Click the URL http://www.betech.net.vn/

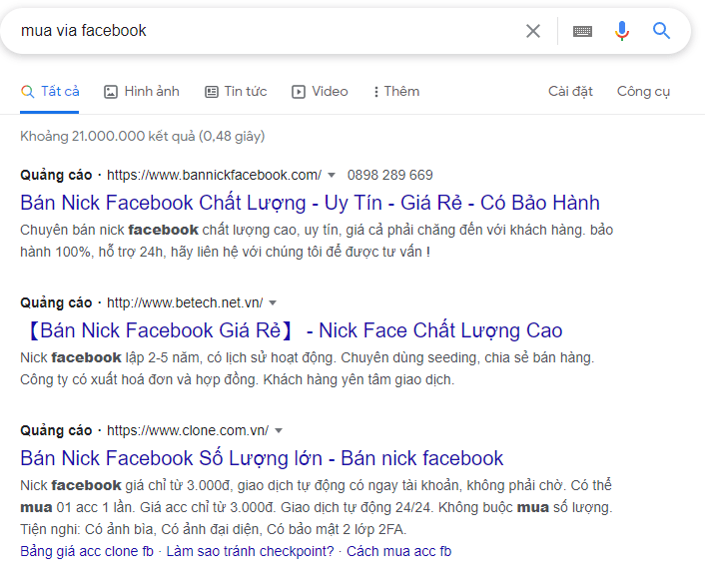tap(185, 303)
